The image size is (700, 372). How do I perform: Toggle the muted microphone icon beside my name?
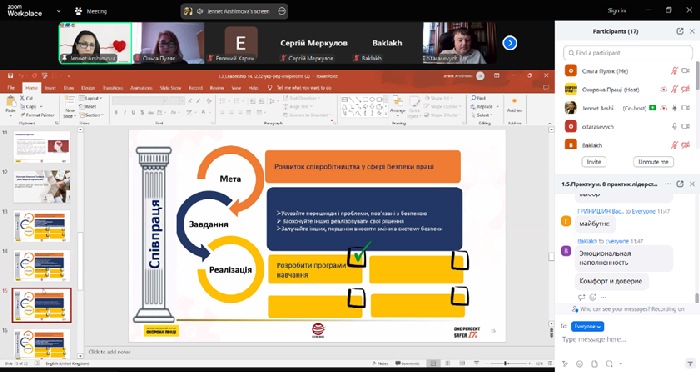[x=674, y=71]
